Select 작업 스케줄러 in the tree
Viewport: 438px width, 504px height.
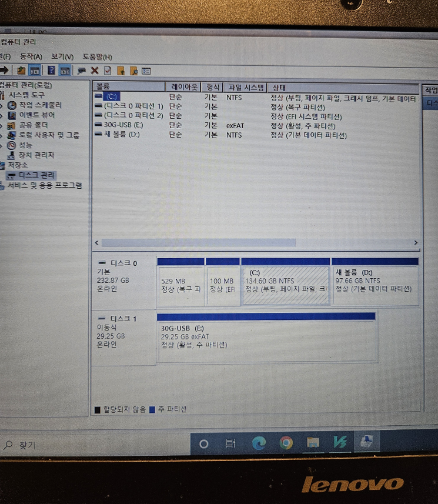click(40, 105)
